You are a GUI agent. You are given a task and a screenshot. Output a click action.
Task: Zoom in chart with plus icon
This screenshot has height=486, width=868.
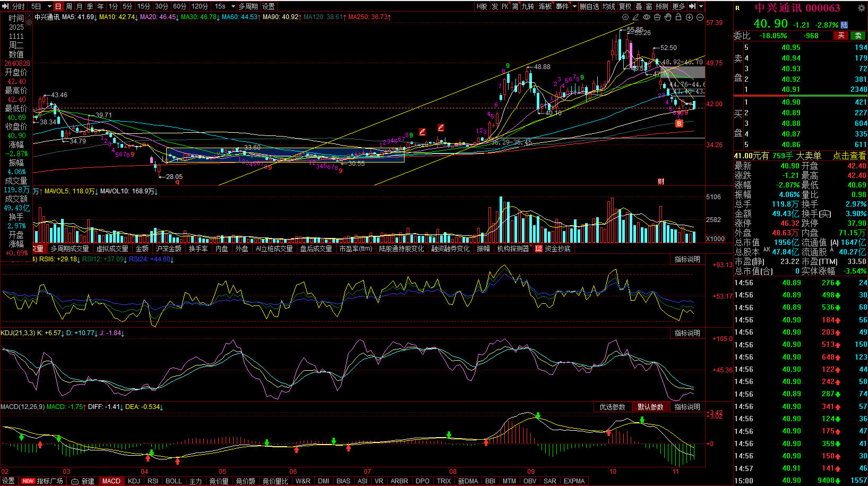pos(689,18)
